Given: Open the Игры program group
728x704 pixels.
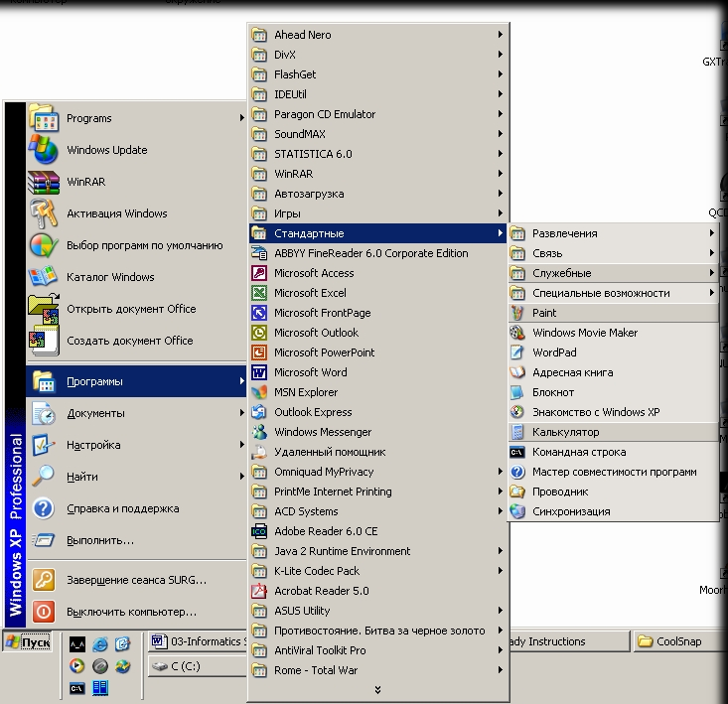Looking at the screenshot, I should click(x=378, y=213).
